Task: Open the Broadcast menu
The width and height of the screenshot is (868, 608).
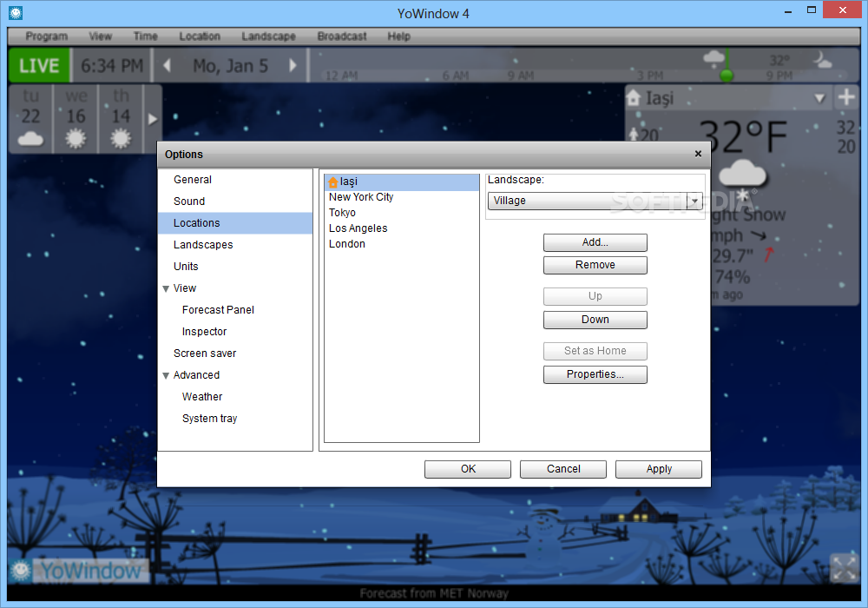Action: 342,36
